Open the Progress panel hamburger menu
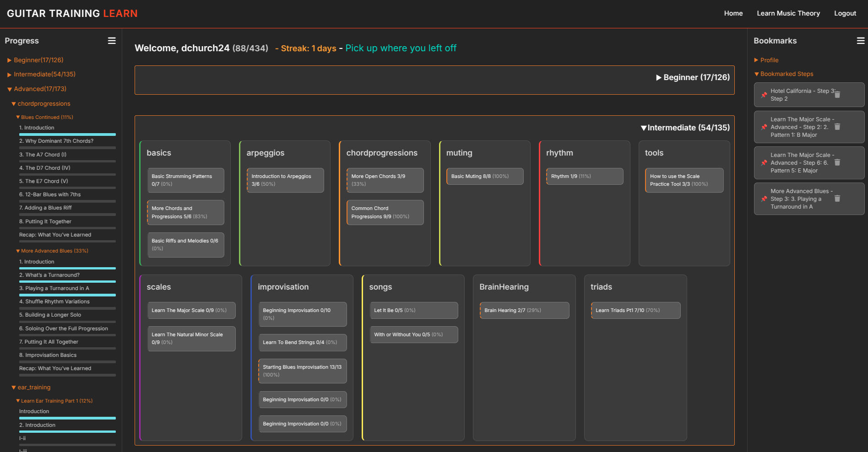868x452 pixels. coord(111,41)
